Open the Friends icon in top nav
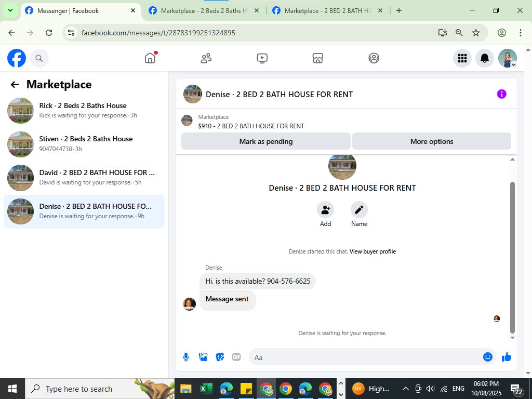This screenshot has width=532, height=399. coord(206,58)
